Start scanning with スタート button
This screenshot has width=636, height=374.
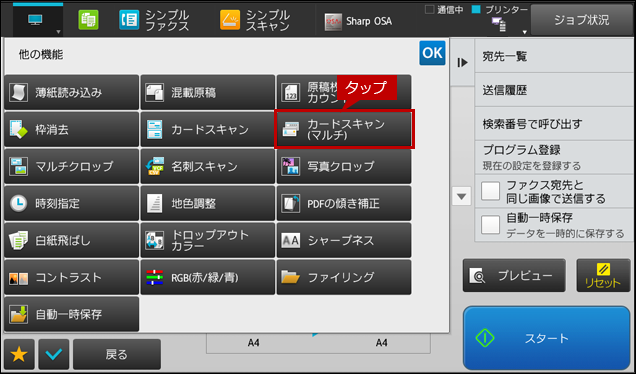(546, 338)
